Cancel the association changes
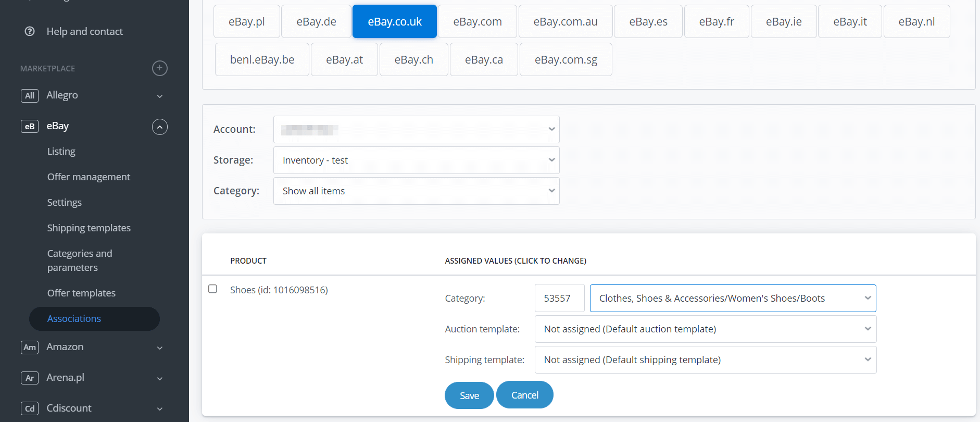The width and height of the screenshot is (980, 422). 525,395
